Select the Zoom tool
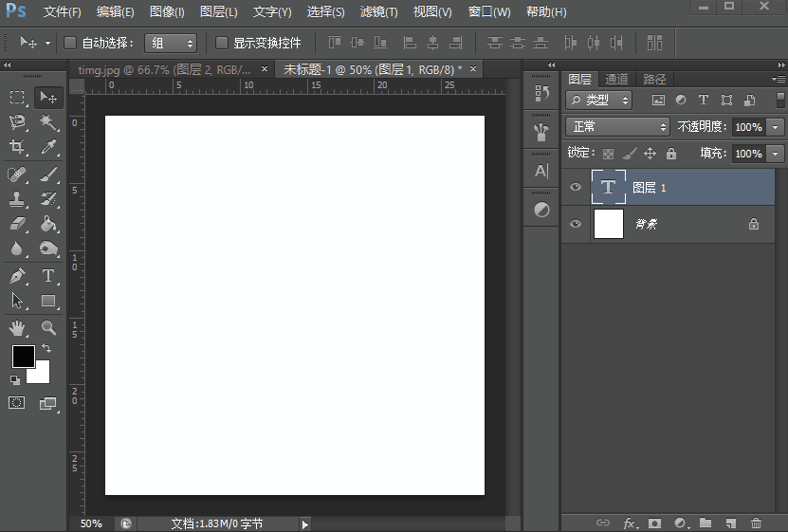 pos(48,328)
